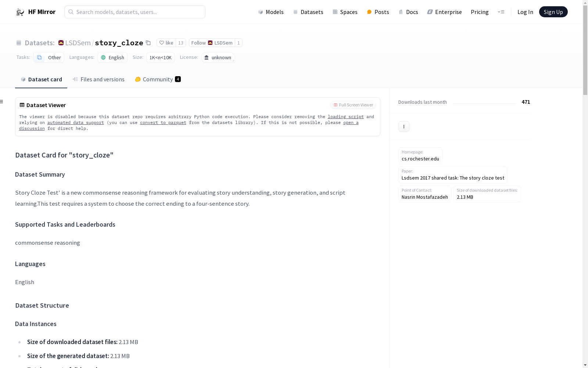Viewport: 588px width, 368px height.
Task: Switch to Files and versions tab
Action: click(98, 79)
